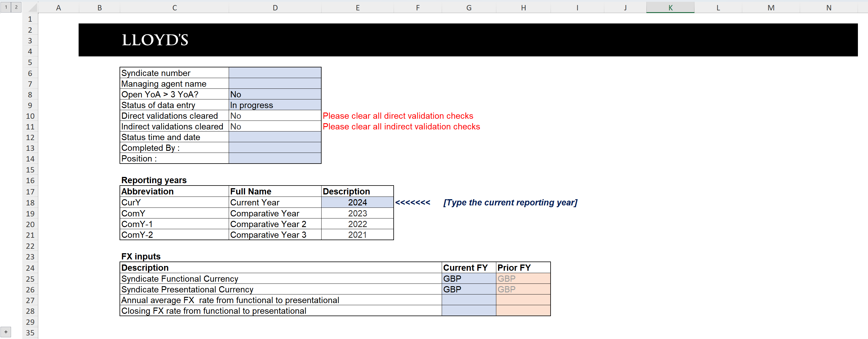Click the 'Completed By :' entry cell
Viewport: 868px width, 339px height.
(275, 148)
